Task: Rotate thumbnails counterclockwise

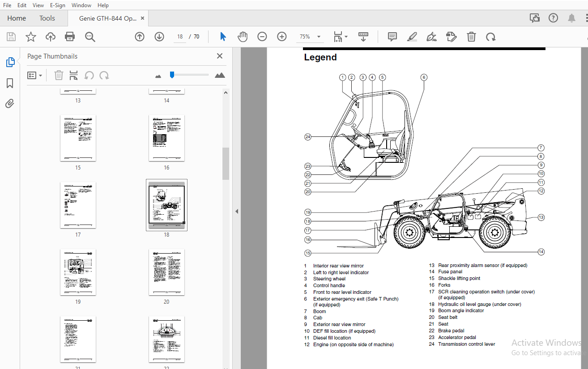Action: [x=89, y=75]
